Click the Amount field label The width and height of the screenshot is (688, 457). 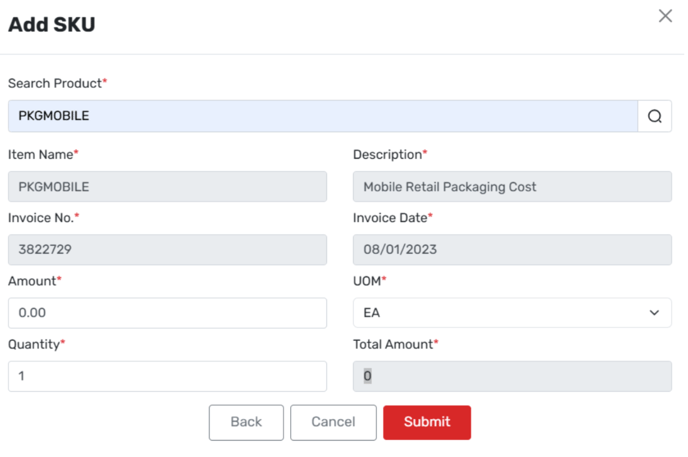[32, 281]
